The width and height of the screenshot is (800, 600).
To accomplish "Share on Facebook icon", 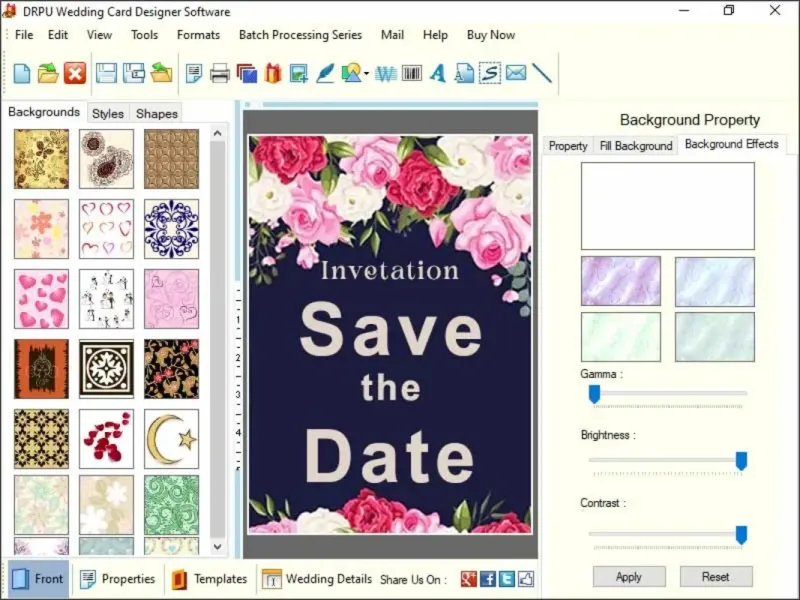I will point(488,579).
